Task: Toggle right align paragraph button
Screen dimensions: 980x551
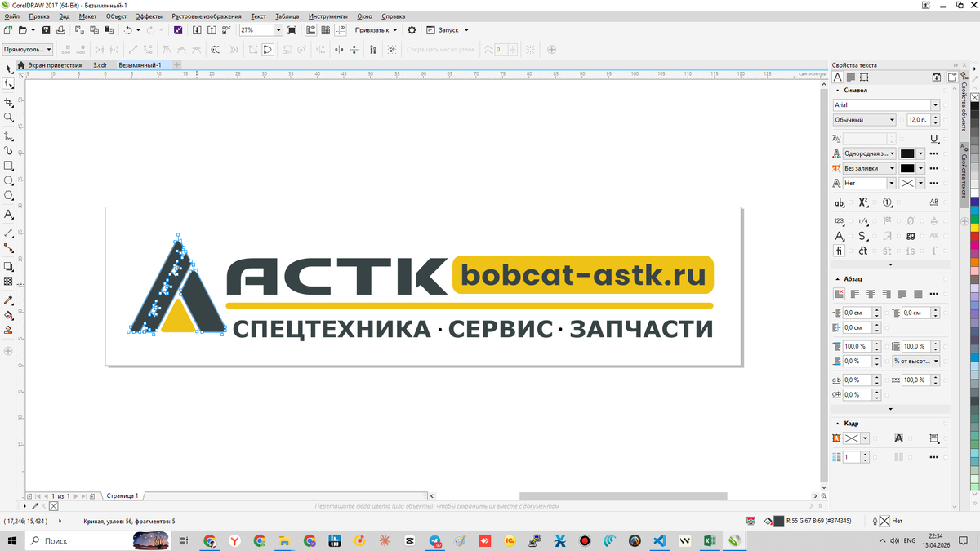Action: click(x=886, y=294)
